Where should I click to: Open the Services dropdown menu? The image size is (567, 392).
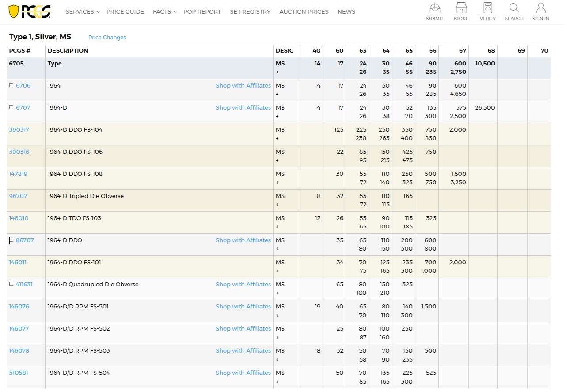pyautogui.click(x=83, y=12)
